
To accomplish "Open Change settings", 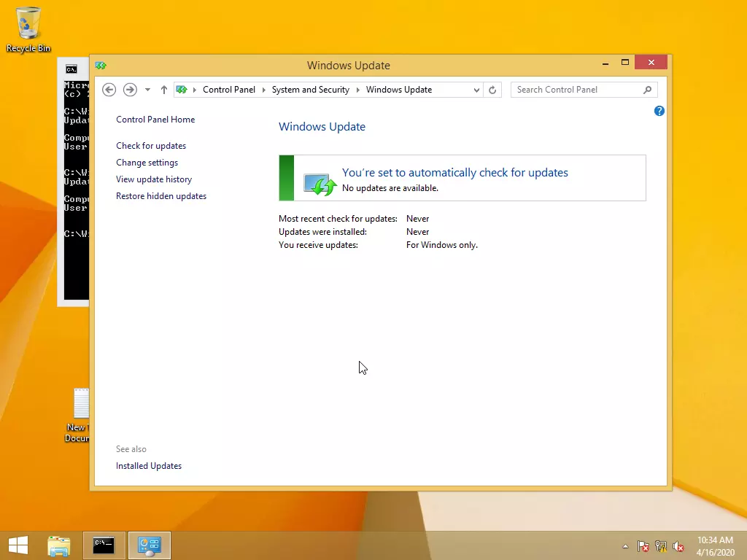I will point(147,163).
